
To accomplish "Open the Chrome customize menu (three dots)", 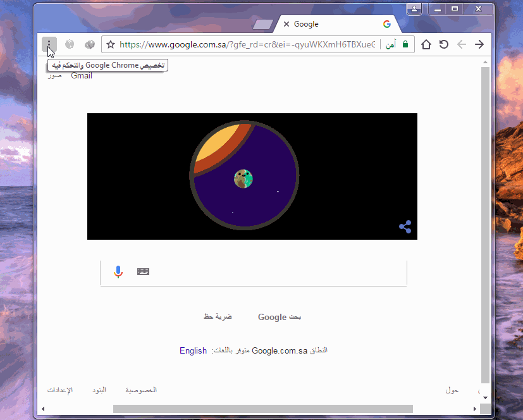I will [49, 44].
